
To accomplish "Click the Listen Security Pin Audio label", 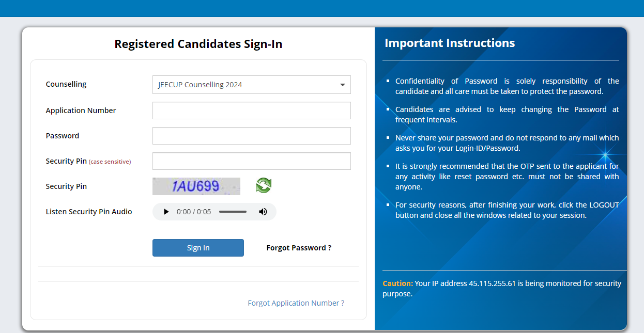I will [89, 212].
